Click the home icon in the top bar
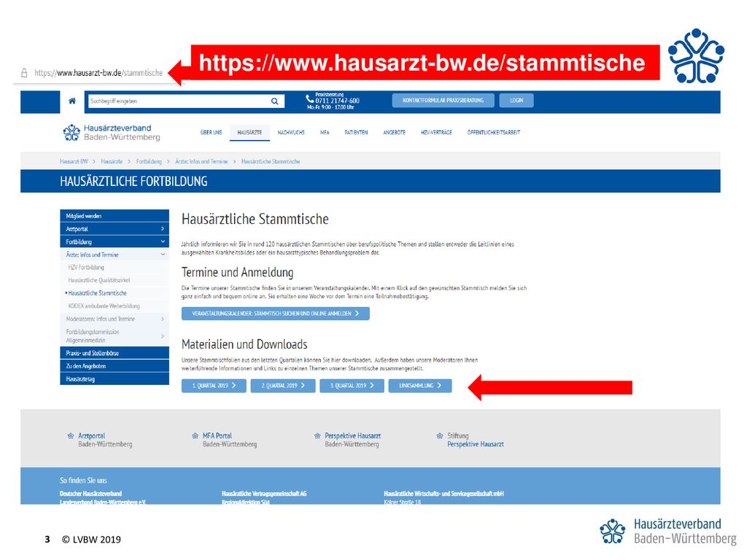This screenshot has height=560, width=747. coord(72,101)
